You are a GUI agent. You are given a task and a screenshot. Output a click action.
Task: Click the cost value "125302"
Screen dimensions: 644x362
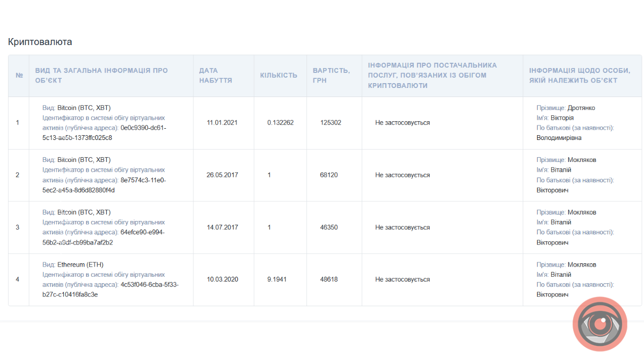pyautogui.click(x=331, y=123)
